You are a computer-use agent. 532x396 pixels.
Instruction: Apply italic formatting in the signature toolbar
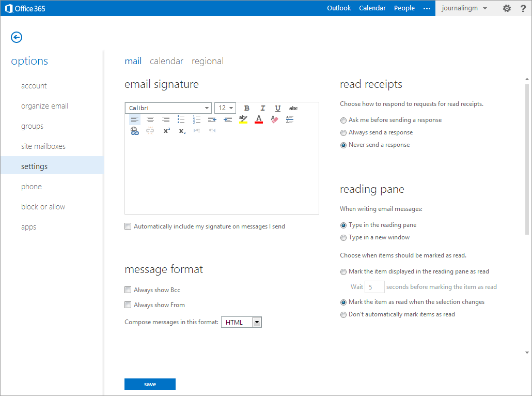click(x=262, y=108)
